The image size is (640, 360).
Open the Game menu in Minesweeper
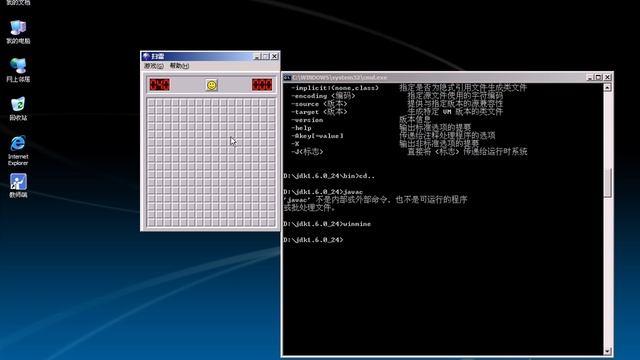153,66
